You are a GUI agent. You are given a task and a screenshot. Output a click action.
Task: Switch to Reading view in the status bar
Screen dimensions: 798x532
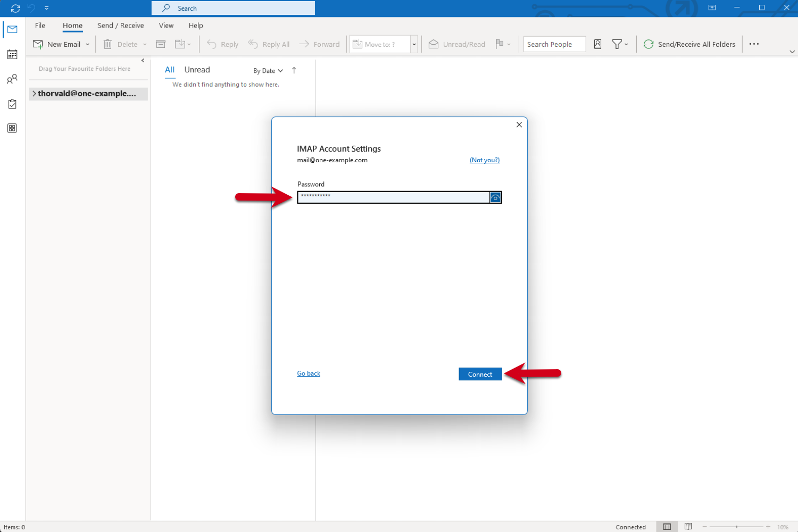[x=688, y=527]
